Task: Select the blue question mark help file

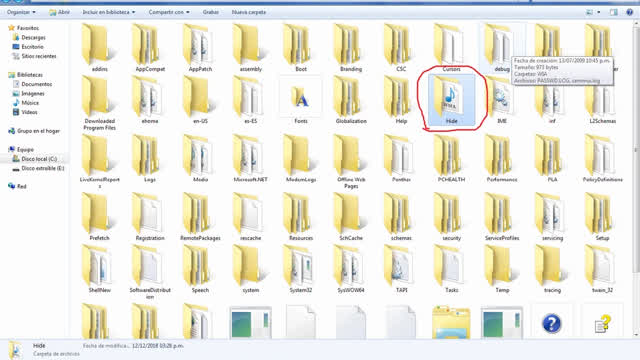Action: [551, 323]
